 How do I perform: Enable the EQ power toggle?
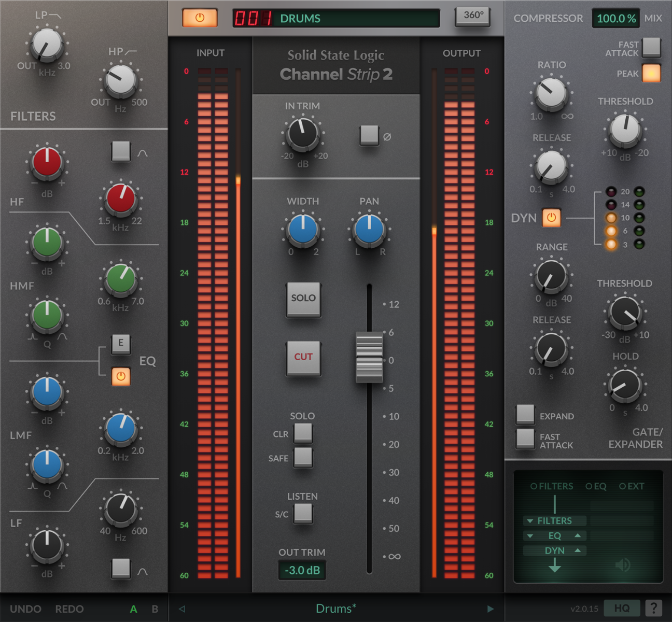(121, 377)
